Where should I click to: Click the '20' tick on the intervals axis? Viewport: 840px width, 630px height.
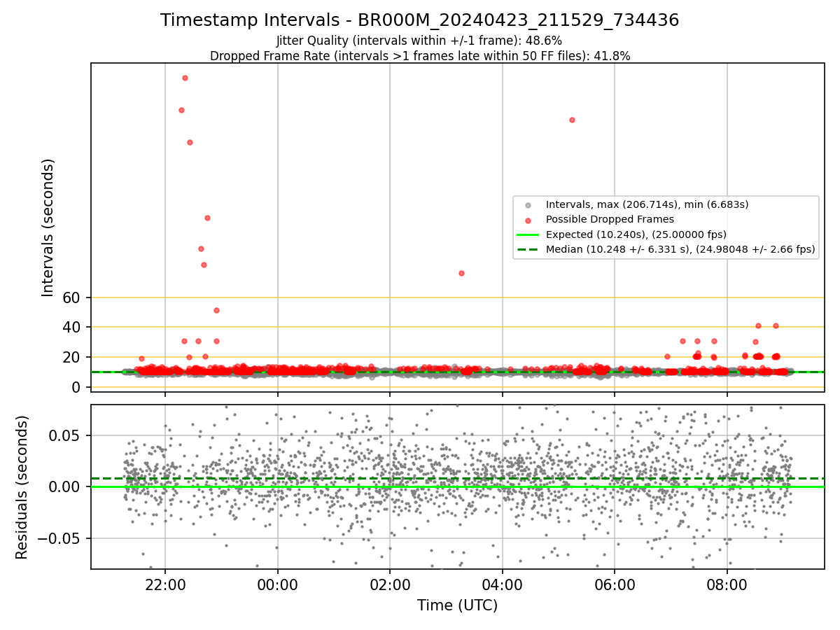click(72, 358)
